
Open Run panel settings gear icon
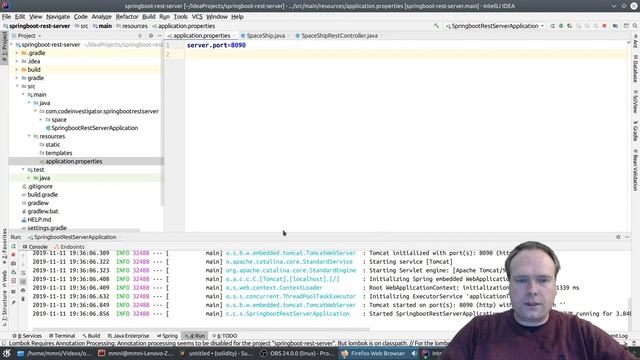(618, 237)
